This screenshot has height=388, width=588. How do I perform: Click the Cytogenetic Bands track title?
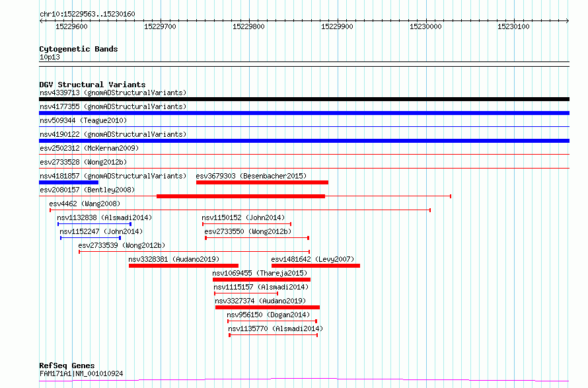pyautogui.click(x=79, y=49)
